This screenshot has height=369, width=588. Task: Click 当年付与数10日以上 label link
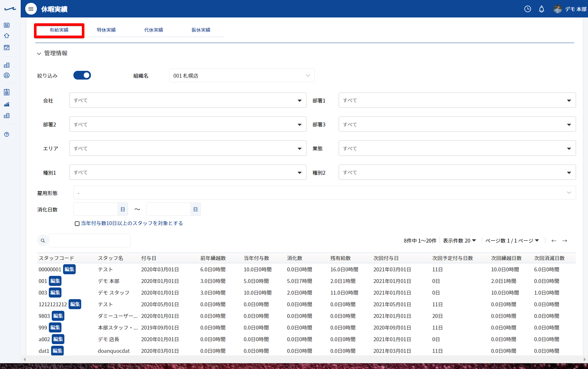[x=132, y=223]
